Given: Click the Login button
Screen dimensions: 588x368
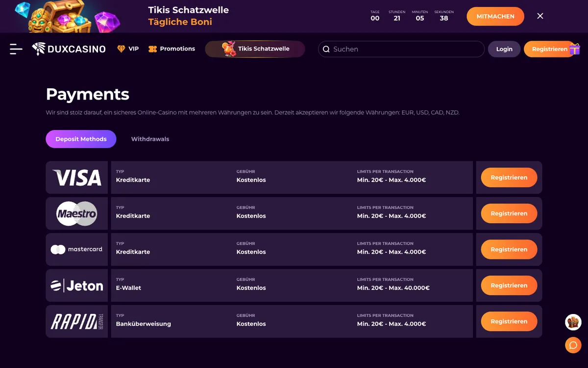Looking at the screenshot, I should [504, 49].
